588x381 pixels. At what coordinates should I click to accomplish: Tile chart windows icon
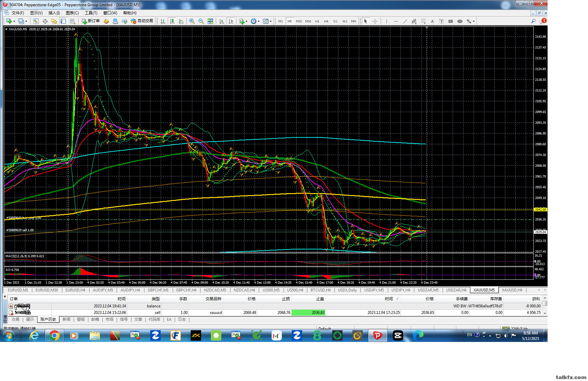tap(210, 21)
